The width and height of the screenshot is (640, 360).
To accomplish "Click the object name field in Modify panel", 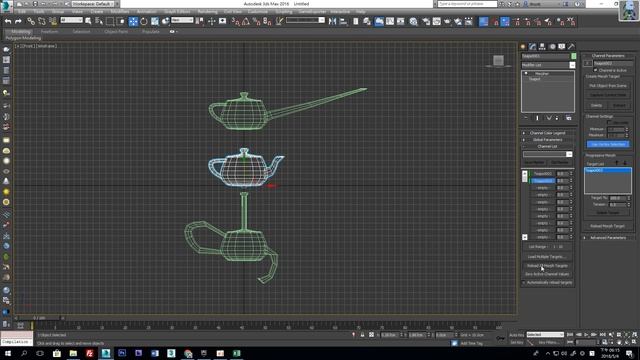I will (545, 56).
